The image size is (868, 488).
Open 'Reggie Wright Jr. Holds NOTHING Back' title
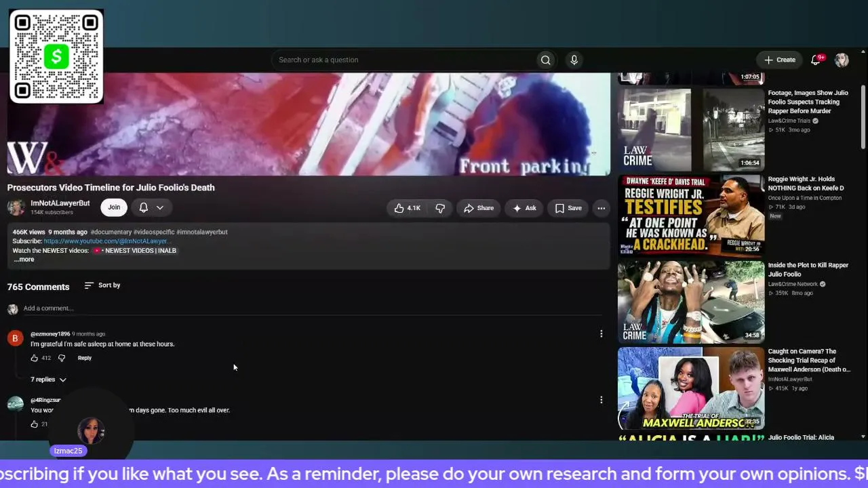pyautogui.click(x=806, y=184)
